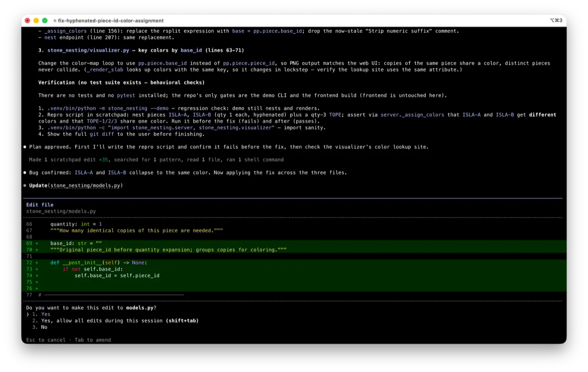Image resolution: width=588 pixels, height=372 pixels.
Task: Click diff line 72 'def __post_init__(self)'
Action: pyautogui.click(x=99, y=263)
